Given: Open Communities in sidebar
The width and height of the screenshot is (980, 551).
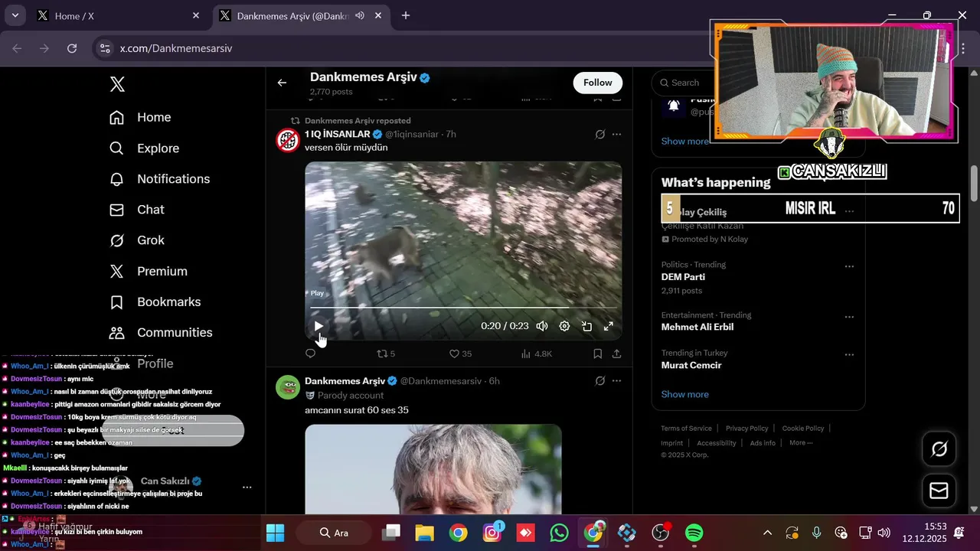Looking at the screenshot, I should coord(161,333).
